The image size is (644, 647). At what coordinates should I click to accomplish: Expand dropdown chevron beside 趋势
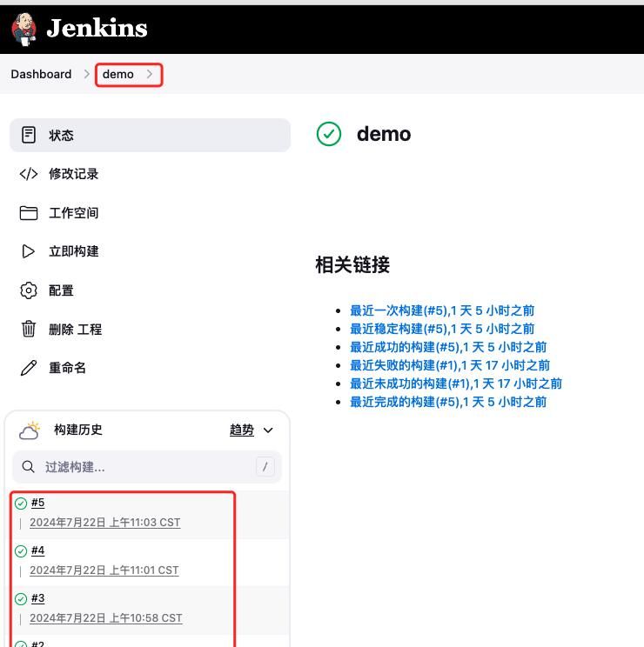(268, 430)
